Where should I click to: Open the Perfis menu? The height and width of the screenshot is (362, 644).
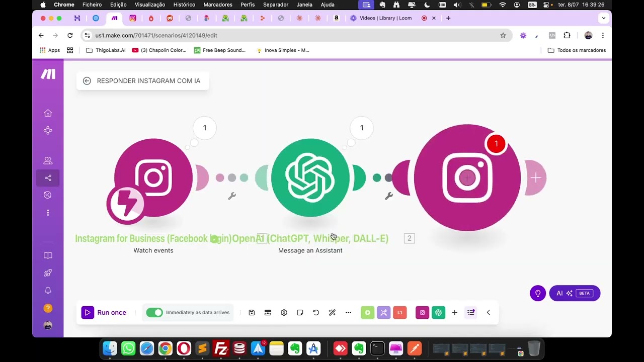248,5
